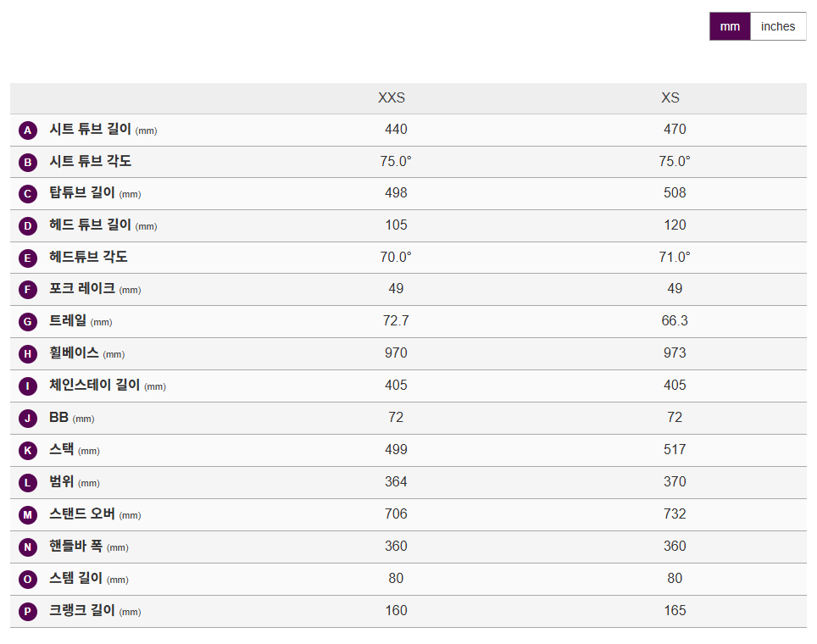Click the XXS trail value 72.7

[396, 321]
